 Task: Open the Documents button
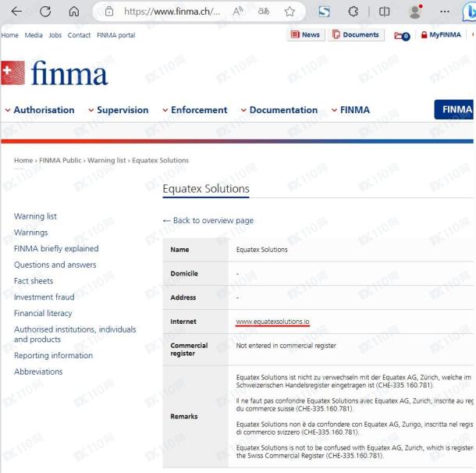[356, 34]
